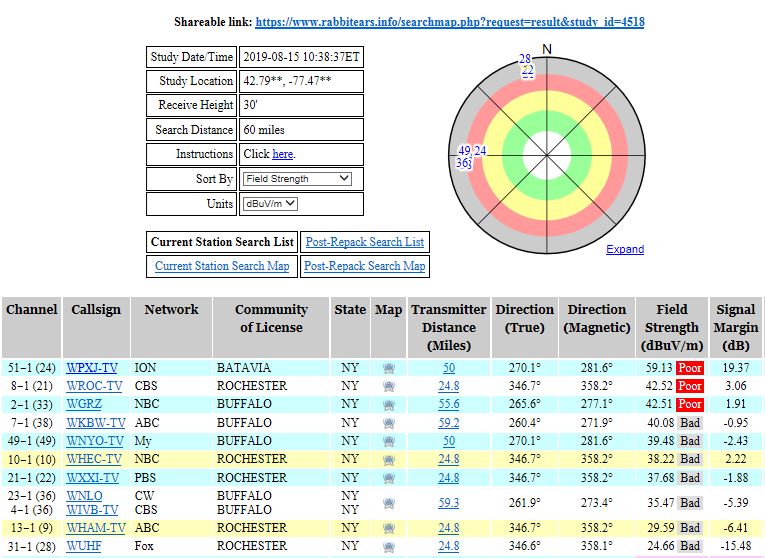
Task: Open the Instructions 'here' link
Action: tap(283, 154)
